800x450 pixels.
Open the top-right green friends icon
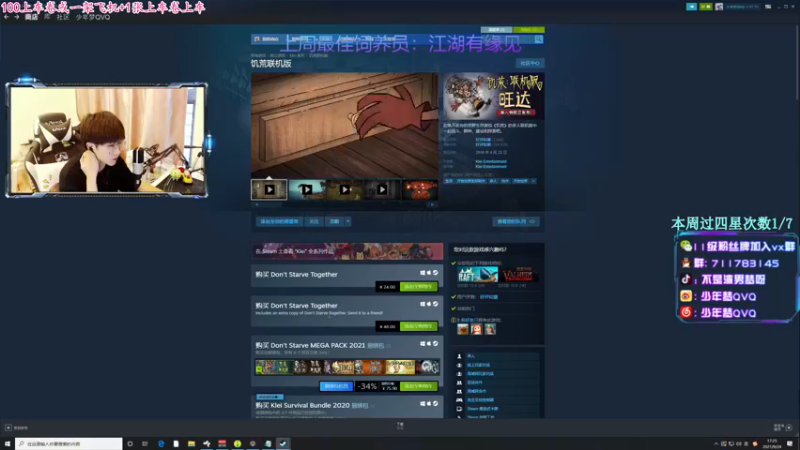706,7
